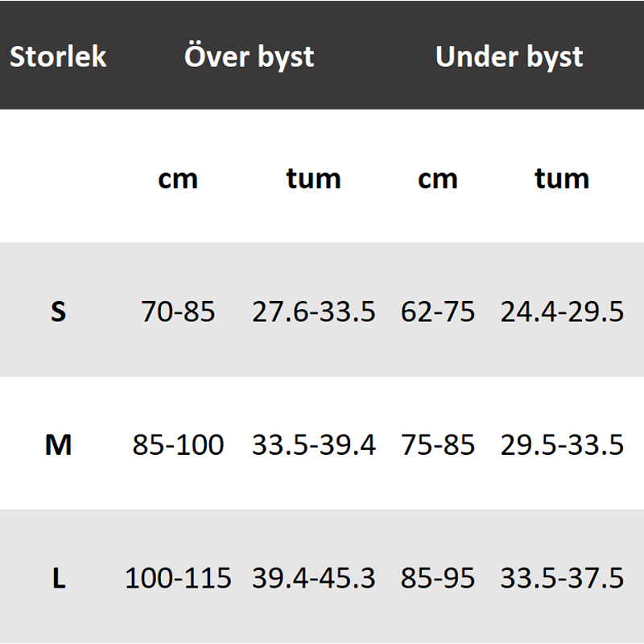Select the Över byst header
Viewport: 644px width, 644px height.
pos(249,57)
